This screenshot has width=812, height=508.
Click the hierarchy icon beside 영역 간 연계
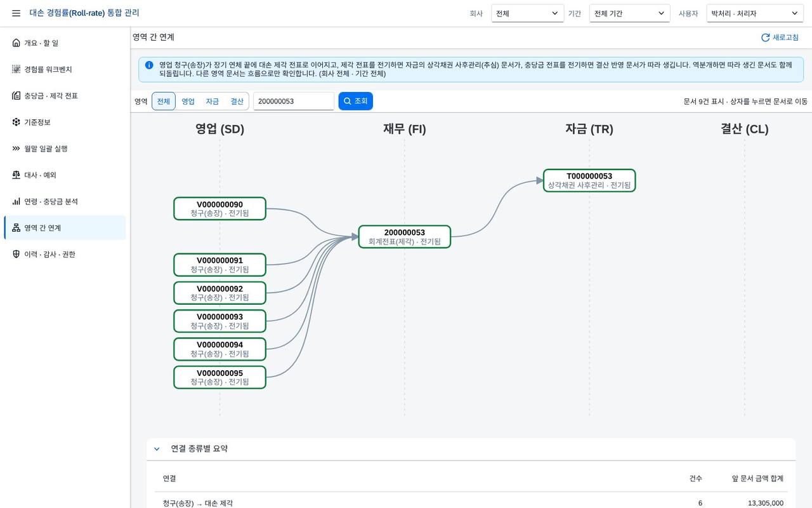click(16, 227)
